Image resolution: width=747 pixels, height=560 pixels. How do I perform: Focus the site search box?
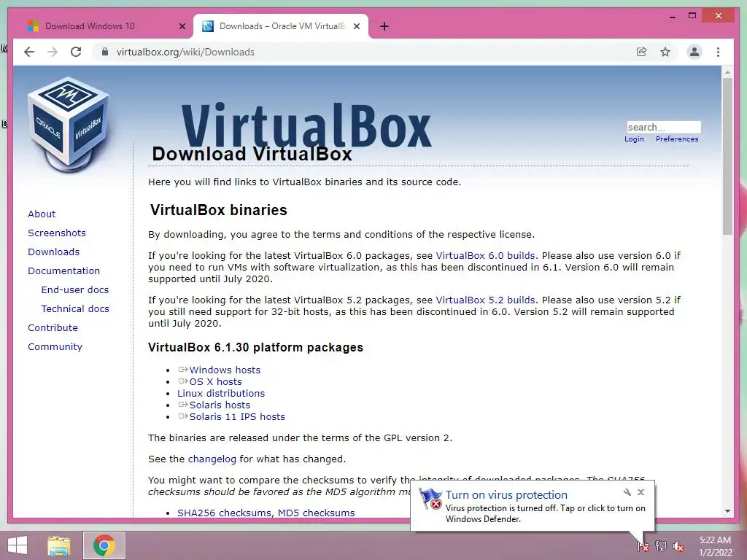[x=664, y=127]
